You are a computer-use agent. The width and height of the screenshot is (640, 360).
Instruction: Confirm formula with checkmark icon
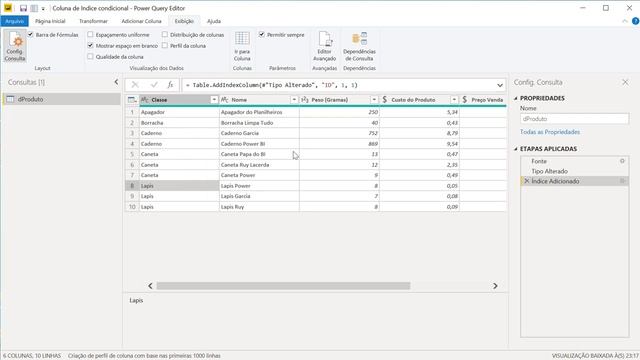pos(154,85)
